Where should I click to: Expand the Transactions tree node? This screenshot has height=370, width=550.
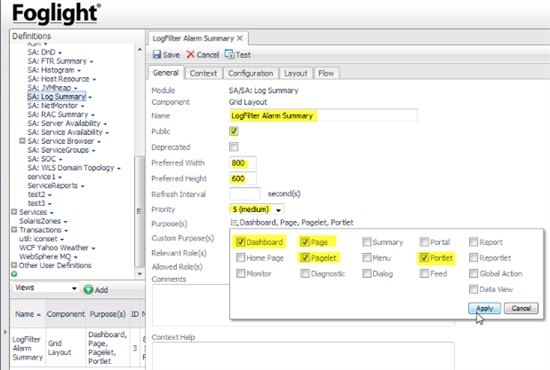14,230
